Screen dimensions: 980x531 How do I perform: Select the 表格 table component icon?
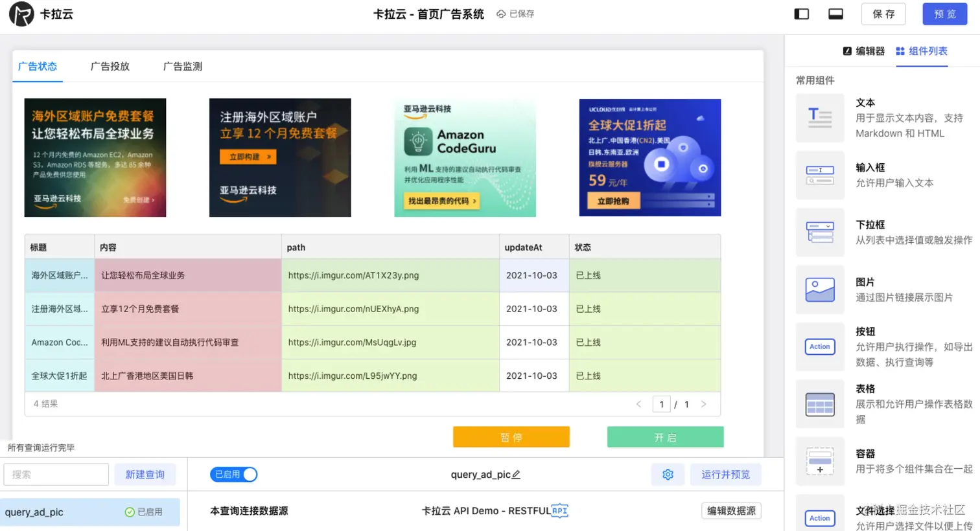pyautogui.click(x=819, y=404)
